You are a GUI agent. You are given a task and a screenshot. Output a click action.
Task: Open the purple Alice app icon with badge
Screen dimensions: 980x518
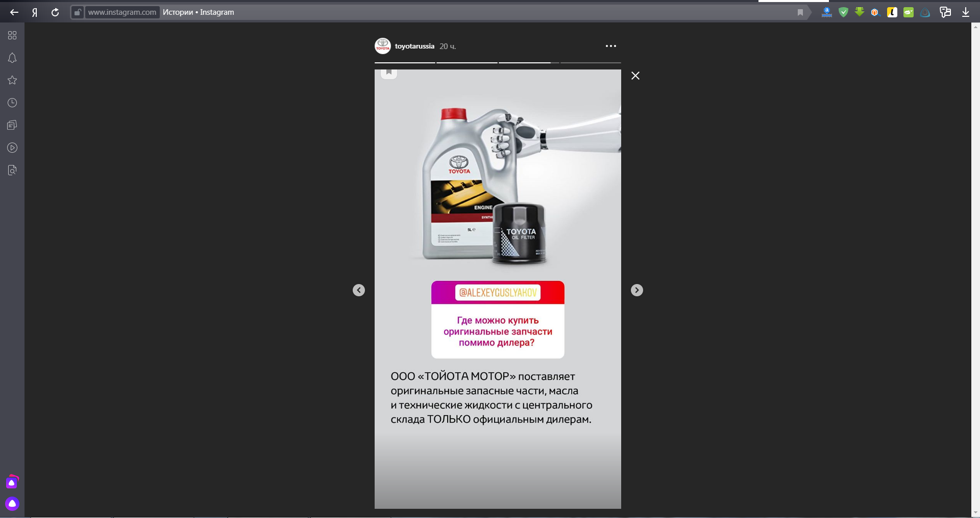click(12, 482)
